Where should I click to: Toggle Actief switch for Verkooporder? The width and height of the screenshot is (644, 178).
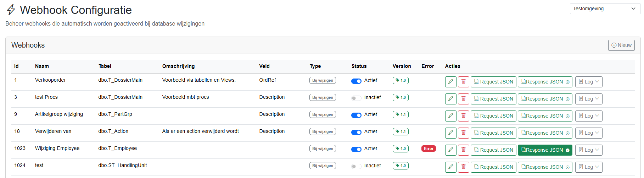(x=356, y=81)
